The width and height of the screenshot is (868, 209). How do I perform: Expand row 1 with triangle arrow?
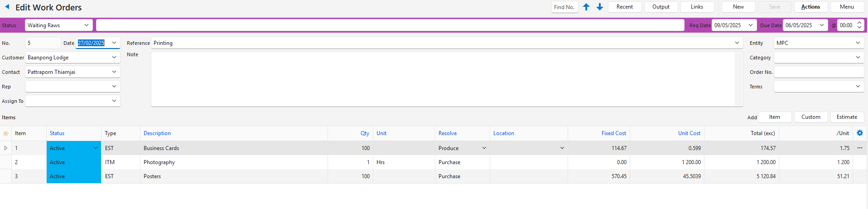[5, 148]
